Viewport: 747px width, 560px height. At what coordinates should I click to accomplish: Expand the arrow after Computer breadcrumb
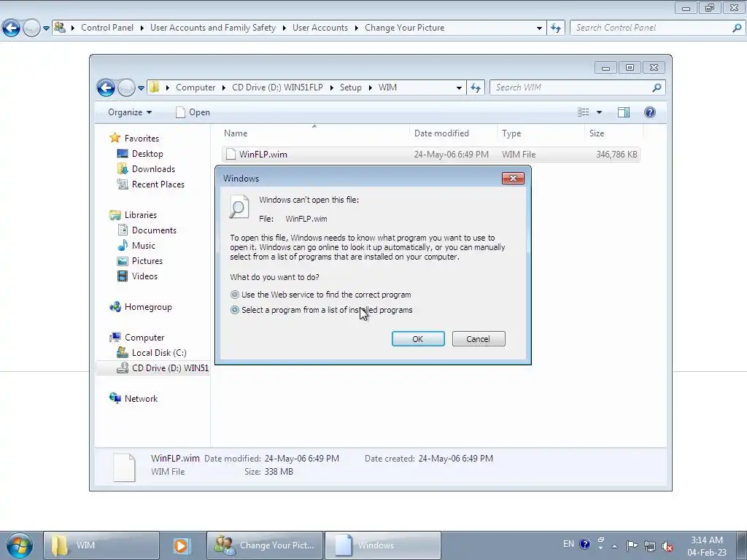[224, 87]
